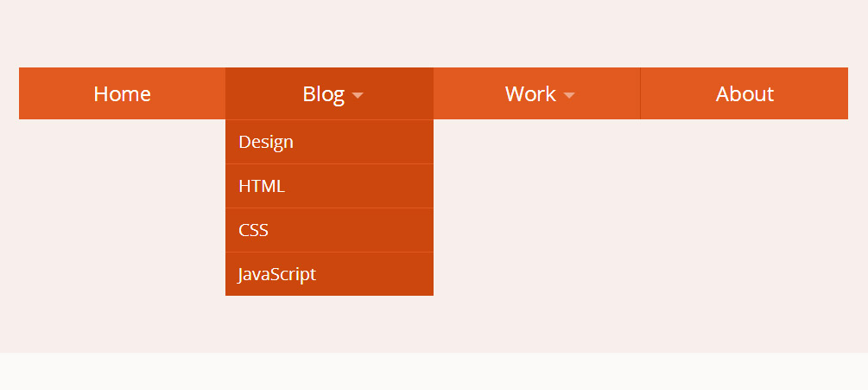Click the Design link text
Image resolution: width=868 pixels, height=390 pixels.
click(266, 143)
